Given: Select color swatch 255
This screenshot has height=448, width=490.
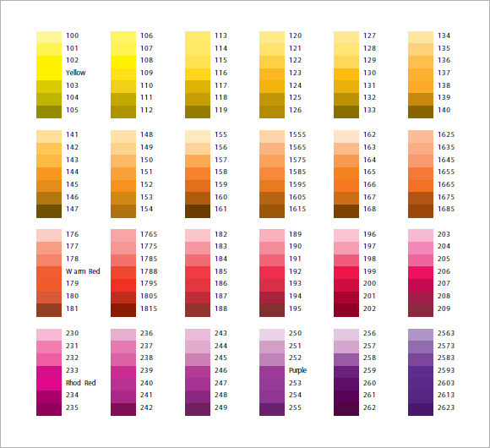Looking at the screenshot, I should click(272, 409).
